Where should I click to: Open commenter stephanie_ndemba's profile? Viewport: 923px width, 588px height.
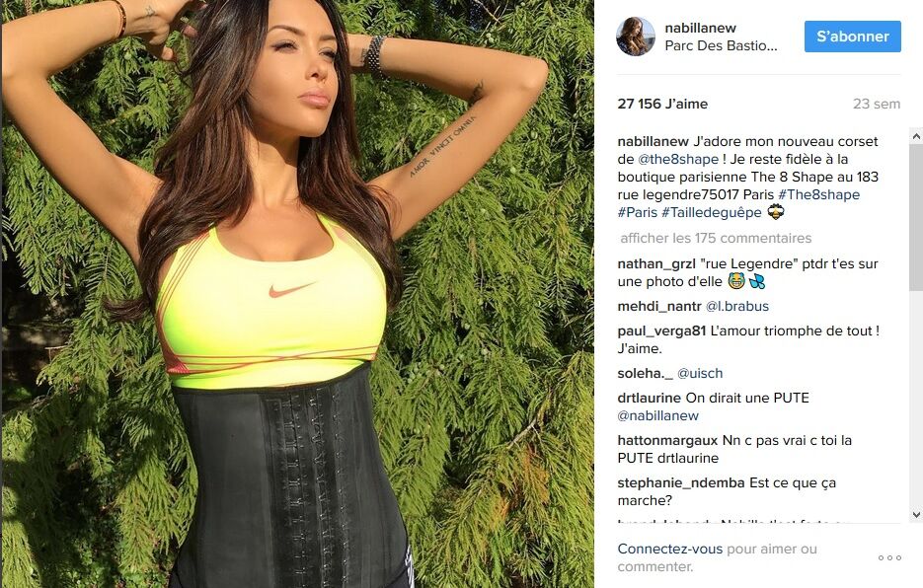pyautogui.click(x=681, y=482)
